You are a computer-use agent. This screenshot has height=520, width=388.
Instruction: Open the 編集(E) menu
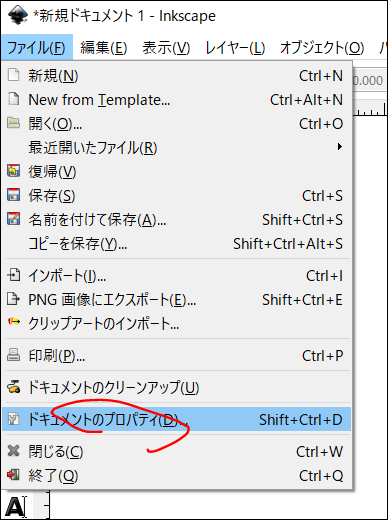pyautogui.click(x=104, y=48)
